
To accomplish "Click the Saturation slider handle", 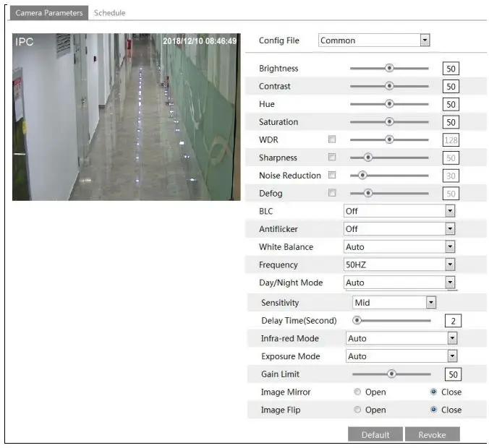I will [389, 121].
